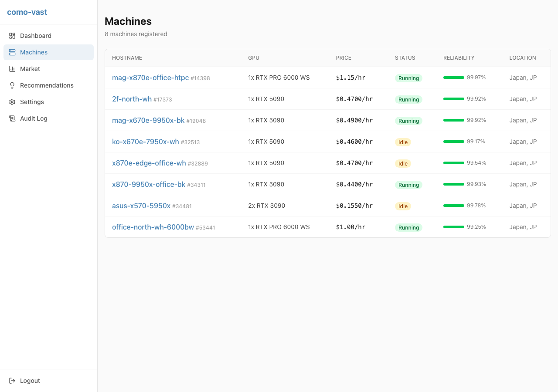Open the Dashboard menu label

point(36,36)
